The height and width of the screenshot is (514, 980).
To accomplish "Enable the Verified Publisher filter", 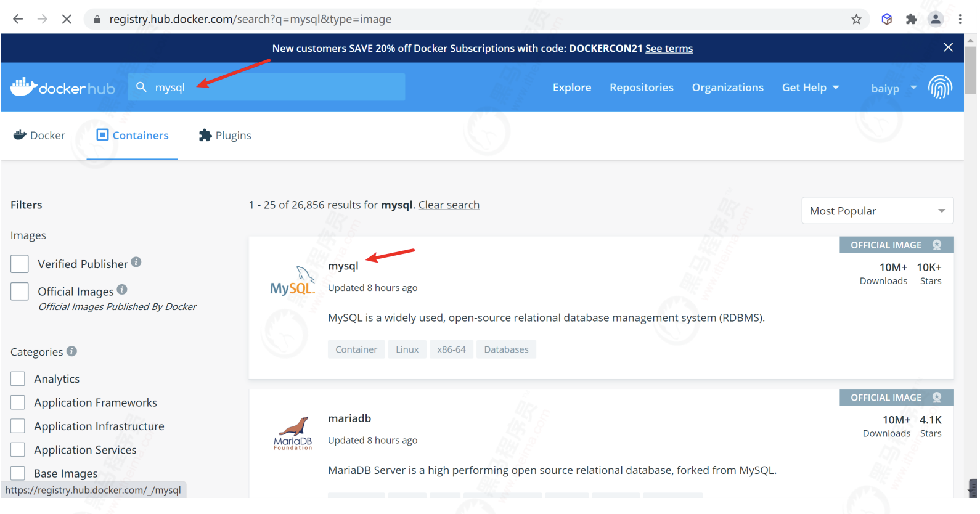I will [x=20, y=264].
